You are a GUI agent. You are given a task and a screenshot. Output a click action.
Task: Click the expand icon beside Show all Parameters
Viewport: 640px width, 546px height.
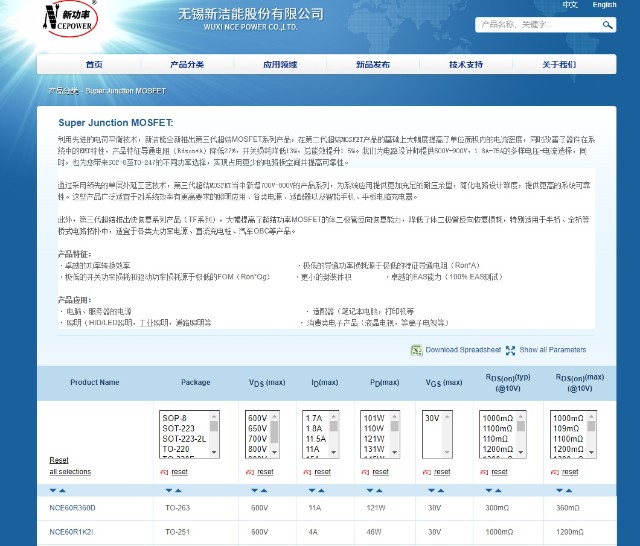tap(510, 350)
